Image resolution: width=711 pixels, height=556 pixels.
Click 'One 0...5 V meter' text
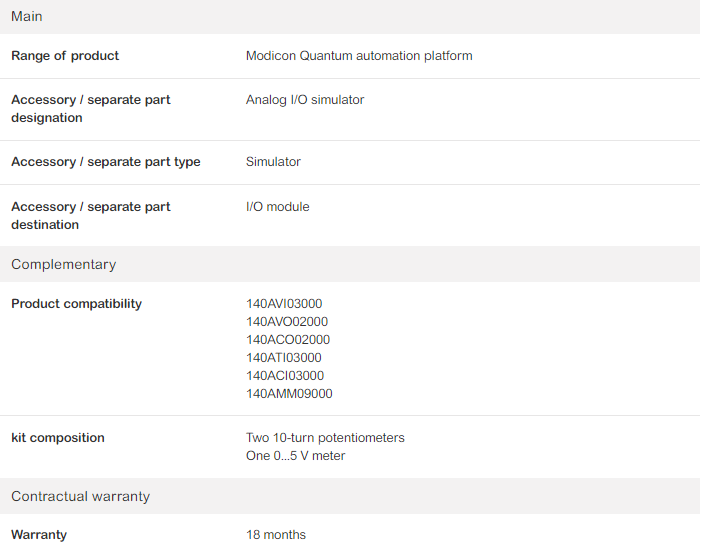tap(295, 456)
